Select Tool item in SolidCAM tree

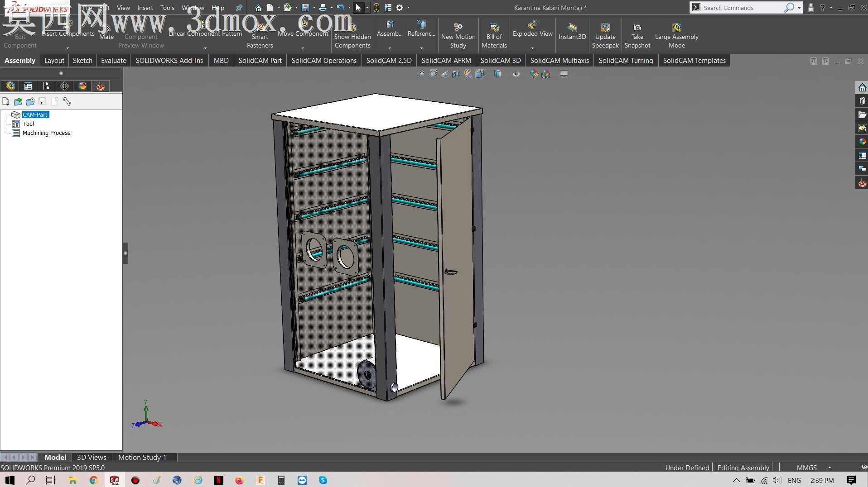(28, 124)
